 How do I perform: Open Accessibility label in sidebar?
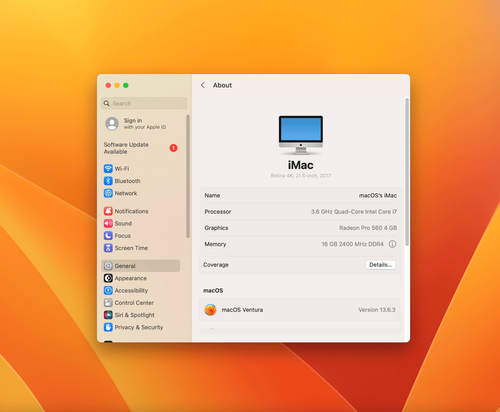[131, 291]
